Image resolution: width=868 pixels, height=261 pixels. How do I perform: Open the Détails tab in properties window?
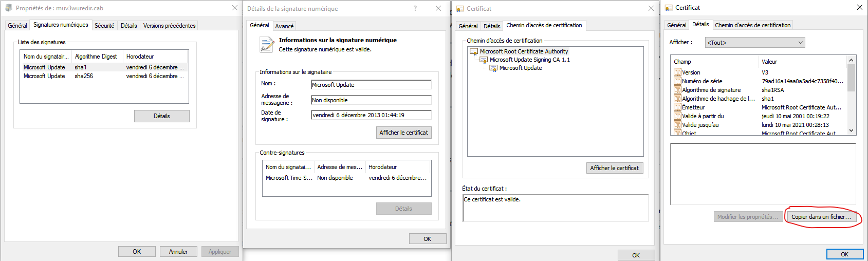click(129, 26)
